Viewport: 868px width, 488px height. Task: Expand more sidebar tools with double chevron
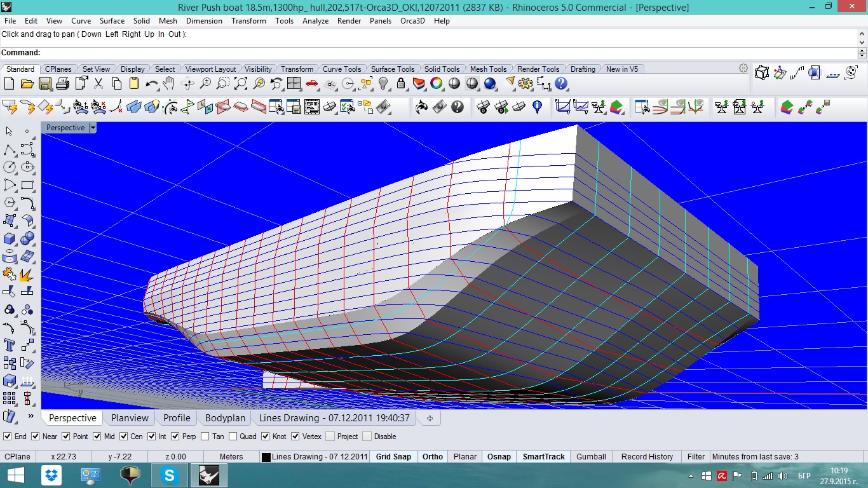point(31,416)
